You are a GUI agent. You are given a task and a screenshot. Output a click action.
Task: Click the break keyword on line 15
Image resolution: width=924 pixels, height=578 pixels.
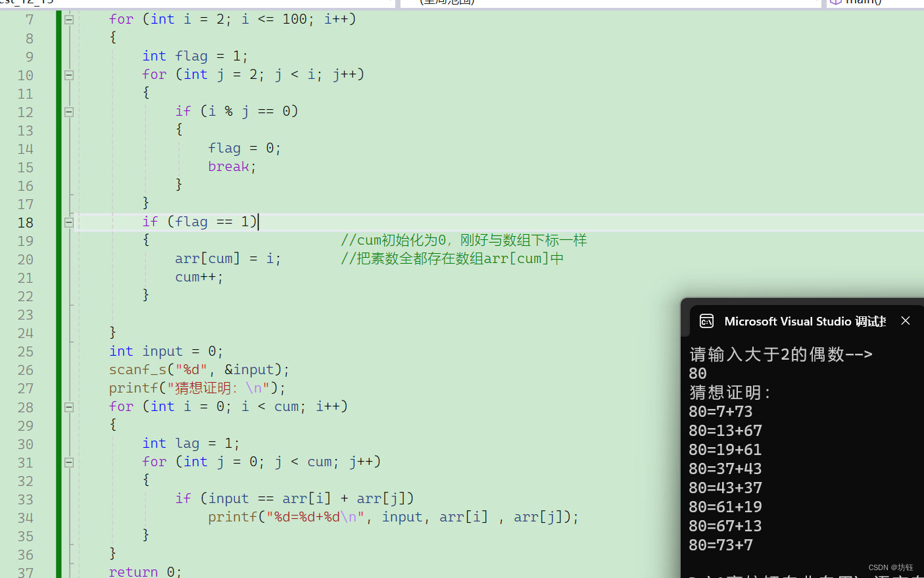point(229,167)
